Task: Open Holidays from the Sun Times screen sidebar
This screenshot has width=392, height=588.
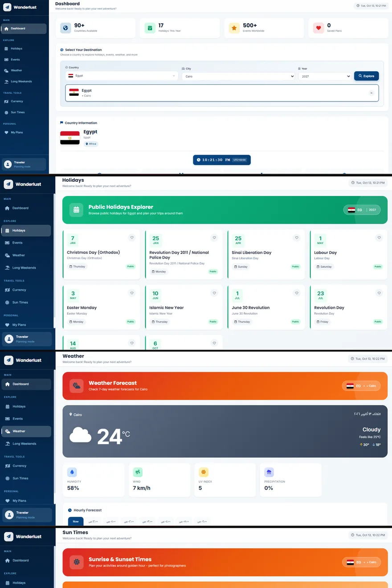Action: click(27, 583)
